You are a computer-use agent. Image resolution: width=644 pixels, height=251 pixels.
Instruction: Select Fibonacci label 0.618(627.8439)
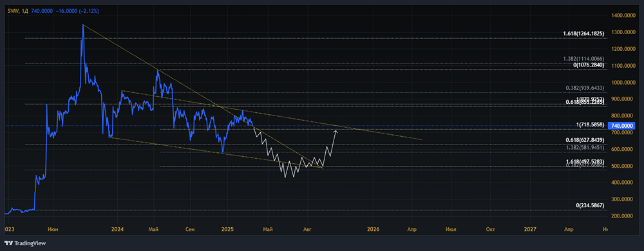[x=585, y=140]
